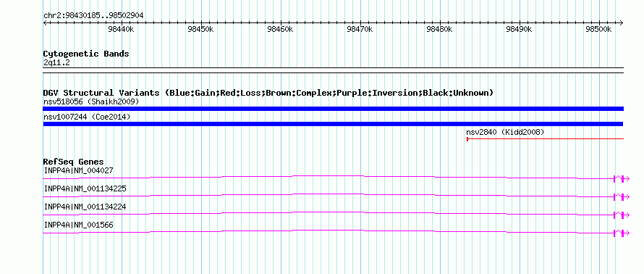
Task: Click the 98480k ruler tick label
Action: pos(439,29)
